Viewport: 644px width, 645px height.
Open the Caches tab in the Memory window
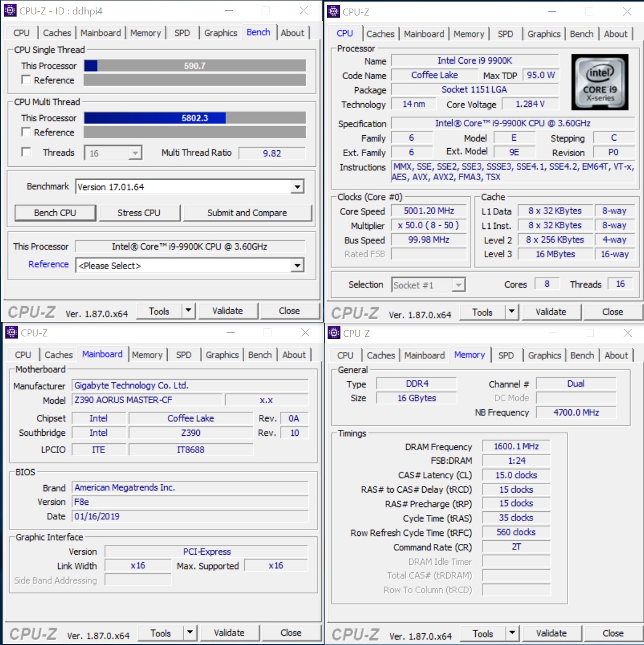click(381, 356)
